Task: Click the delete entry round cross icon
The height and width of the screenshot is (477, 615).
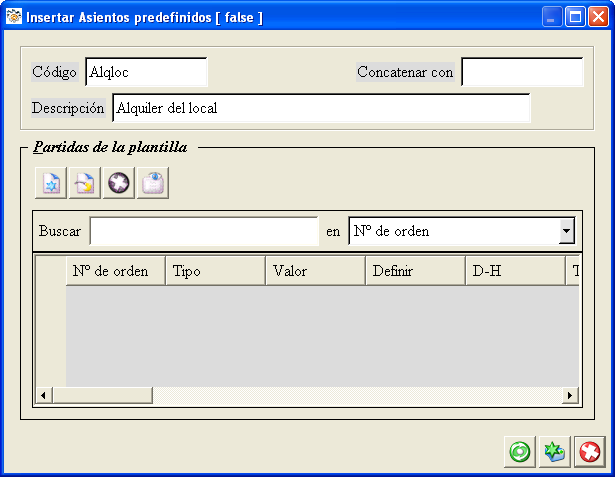Action: (119, 183)
